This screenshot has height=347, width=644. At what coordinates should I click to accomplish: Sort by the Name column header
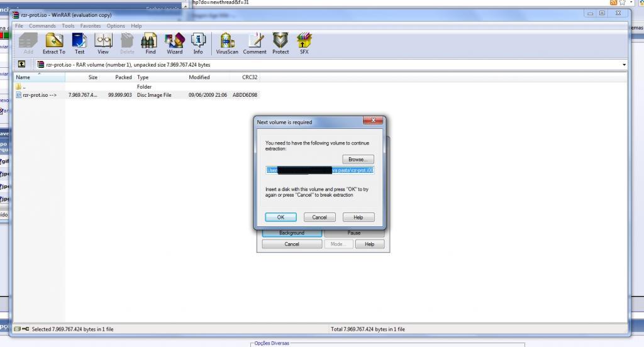tap(39, 77)
